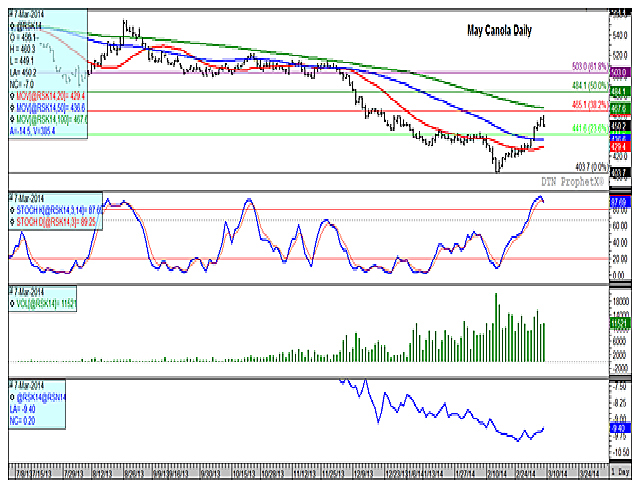This screenshot has width=640, height=480.
Task: Click the @RSK14@RSN14 spread legend label
Action: (x=41, y=397)
